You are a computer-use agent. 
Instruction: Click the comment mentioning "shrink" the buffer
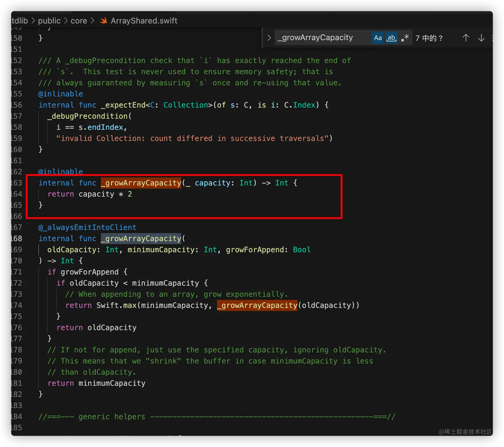[x=210, y=361]
